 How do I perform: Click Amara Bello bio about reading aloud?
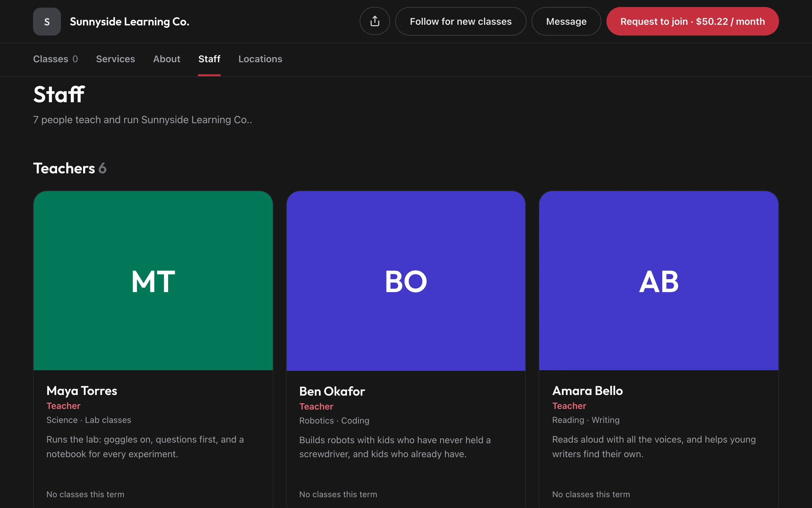tap(654, 447)
